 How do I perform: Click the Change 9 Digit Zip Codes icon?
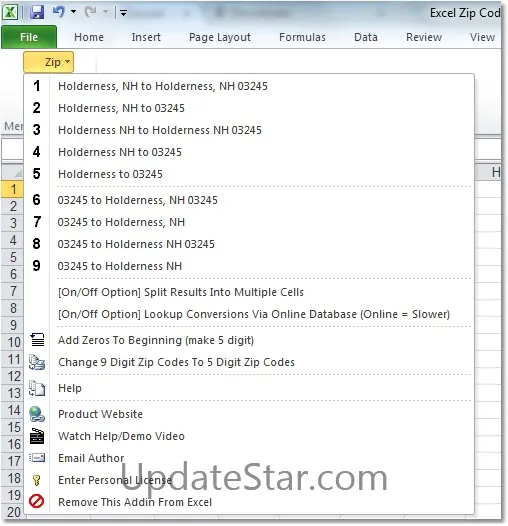click(x=37, y=362)
